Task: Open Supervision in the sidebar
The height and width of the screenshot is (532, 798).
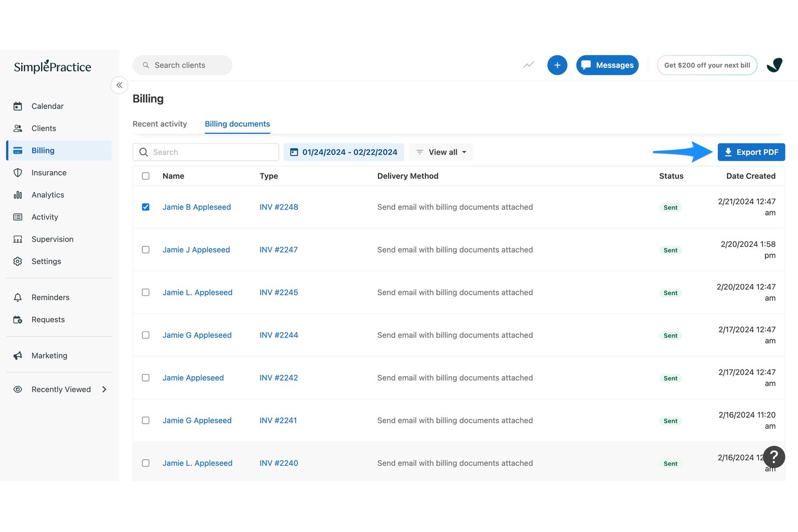Action: click(59, 239)
